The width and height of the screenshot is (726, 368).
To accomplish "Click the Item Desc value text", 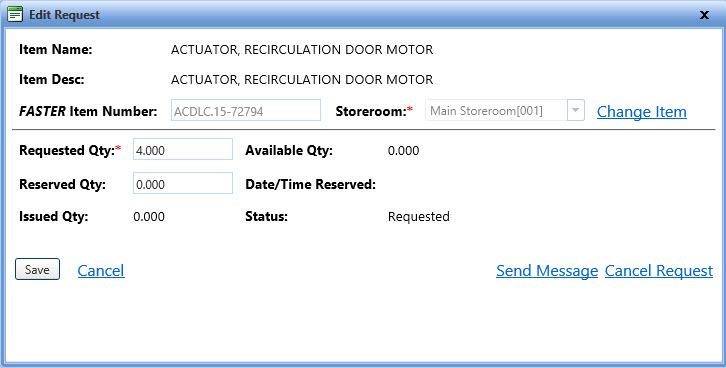I will pyautogui.click(x=302, y=80).
